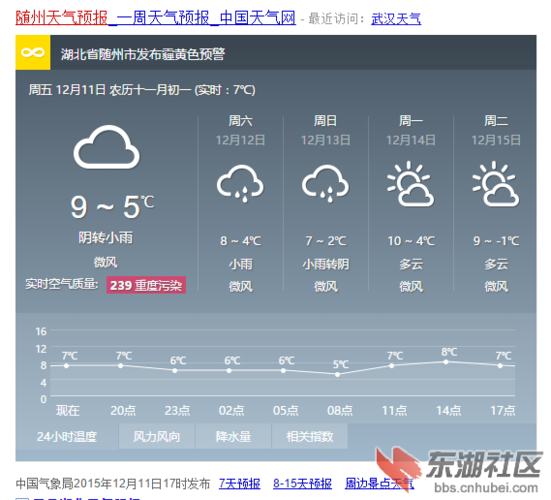Click the 现在 data point on the chart
Viewport: 551px width, 500px height.
(66, 366)
